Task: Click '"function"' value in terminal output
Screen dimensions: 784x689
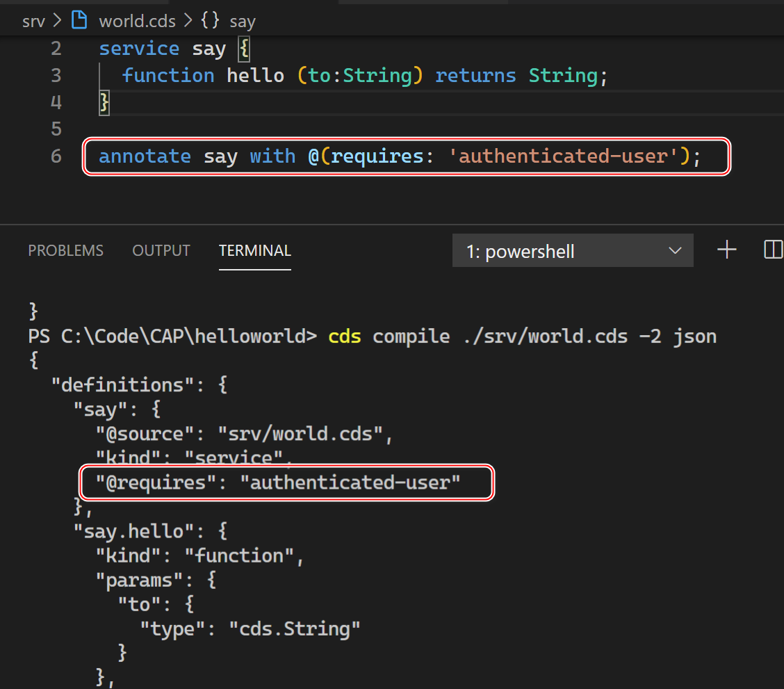Action: click(239, 556)
